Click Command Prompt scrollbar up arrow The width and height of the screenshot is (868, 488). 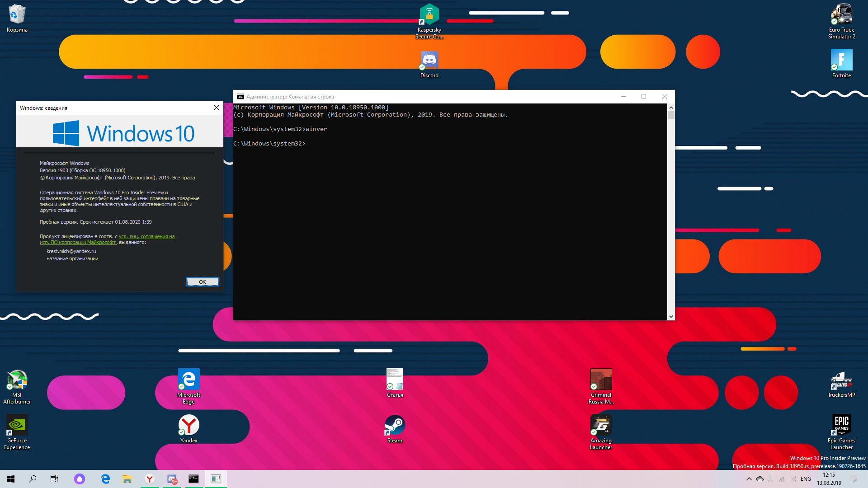[x=671, y=108]
